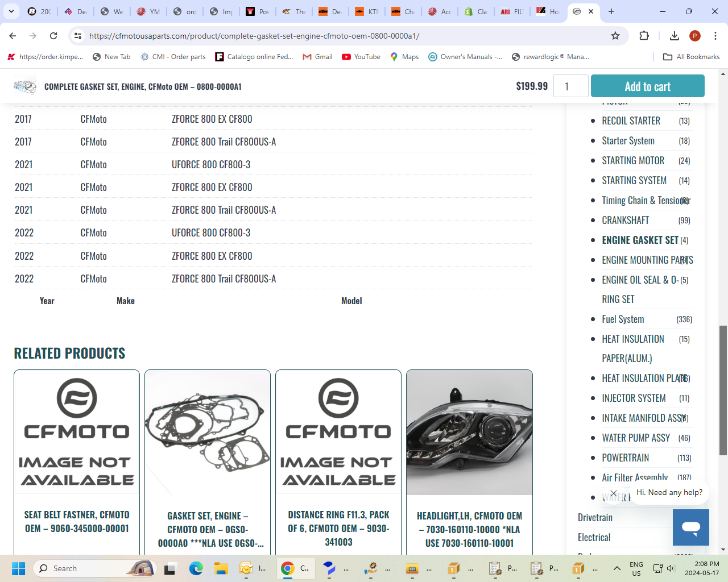Open the Chrome three-dot menu
The height and width of the screenshot is (582, 728).
tap(715, 36)
